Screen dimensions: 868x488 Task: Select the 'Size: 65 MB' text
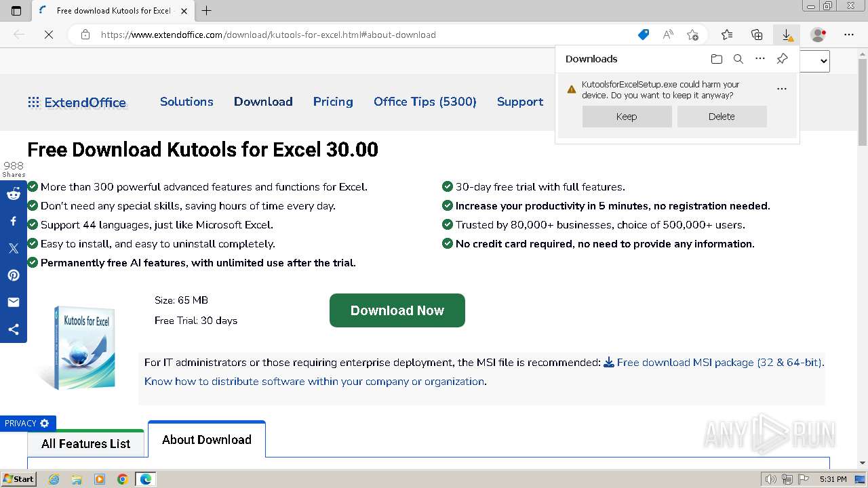pos(181,300)
